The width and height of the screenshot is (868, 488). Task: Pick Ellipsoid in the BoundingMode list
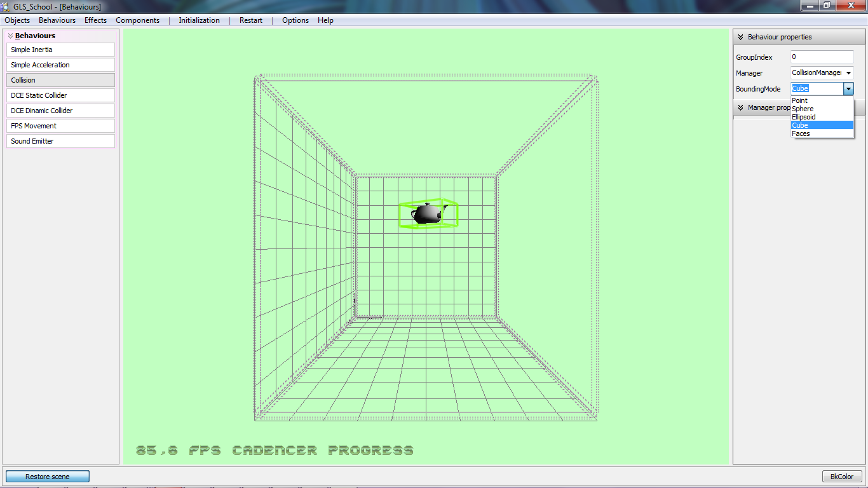pyautogui.click(x=804, y=117)
